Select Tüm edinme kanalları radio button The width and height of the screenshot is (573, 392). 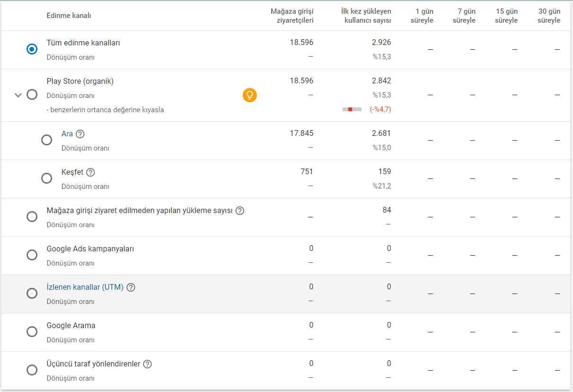coord(32,49)
